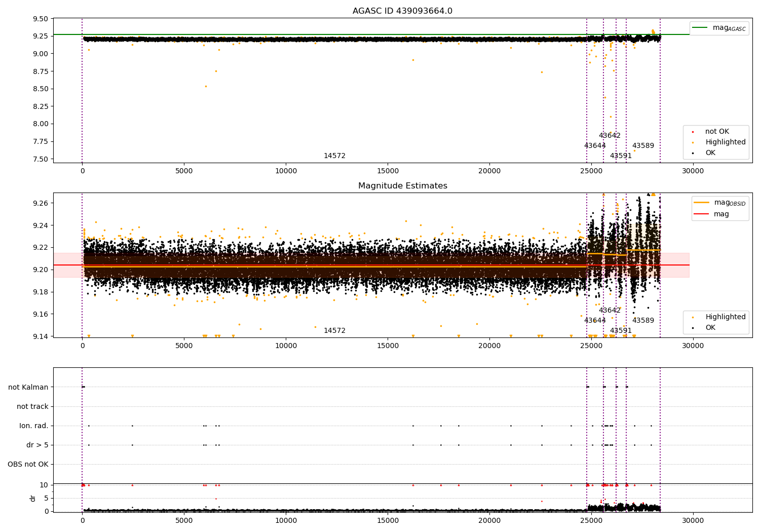The image size is (760, 532).
Task: Click the 9.20 y-axis tick of the middle plot
Action: tap(41, 270)
